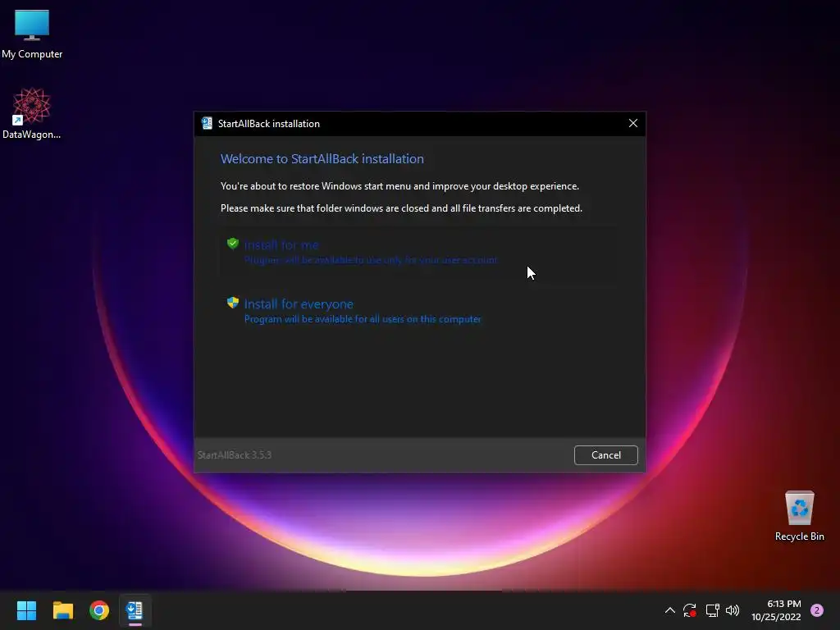This screenshot has width=840, height=630.
Task: Open the clock showing 6:13 PM
Action: coord(776,610)
